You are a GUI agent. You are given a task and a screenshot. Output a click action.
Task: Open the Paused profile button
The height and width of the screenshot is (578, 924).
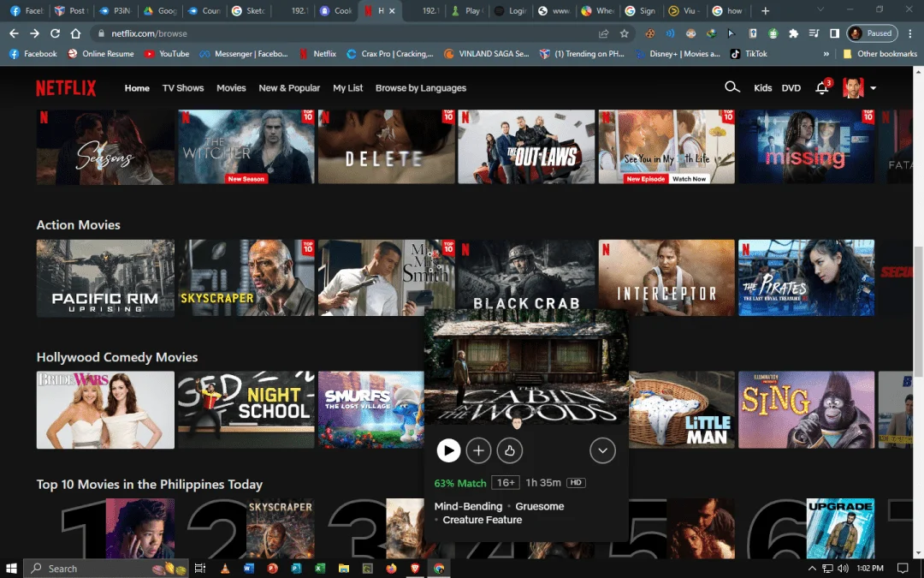pos(872,33)
